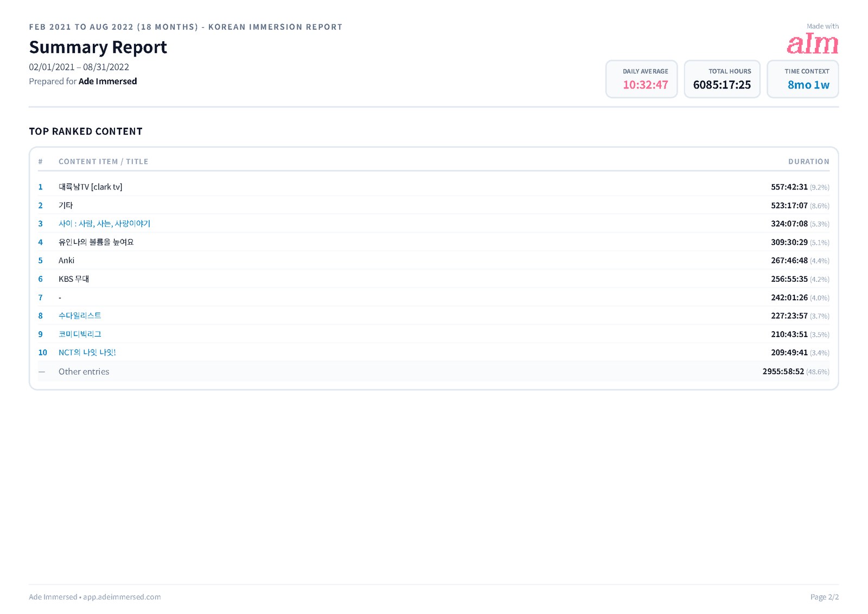
Task: Select the 기타 row title
Action: [x=66, y=205]
